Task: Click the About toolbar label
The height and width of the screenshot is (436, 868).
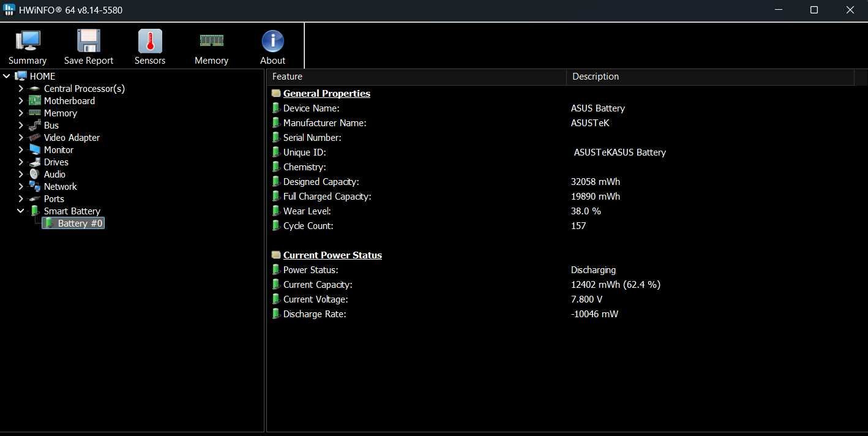Action: tap(272, 60)
